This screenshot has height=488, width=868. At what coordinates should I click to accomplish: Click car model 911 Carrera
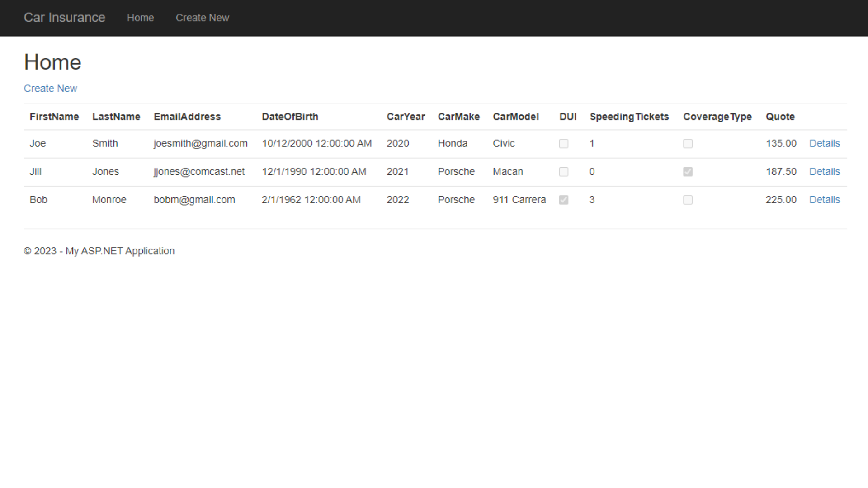click(519, 200)
